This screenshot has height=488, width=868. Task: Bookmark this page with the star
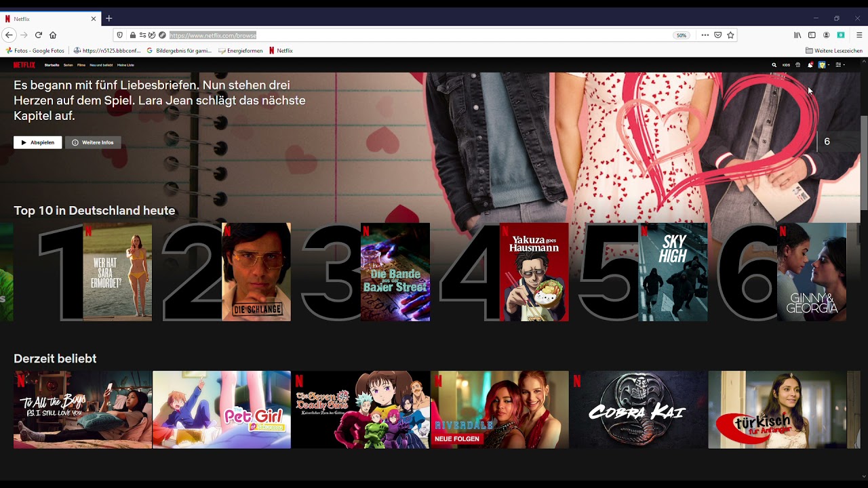point(730,35)
